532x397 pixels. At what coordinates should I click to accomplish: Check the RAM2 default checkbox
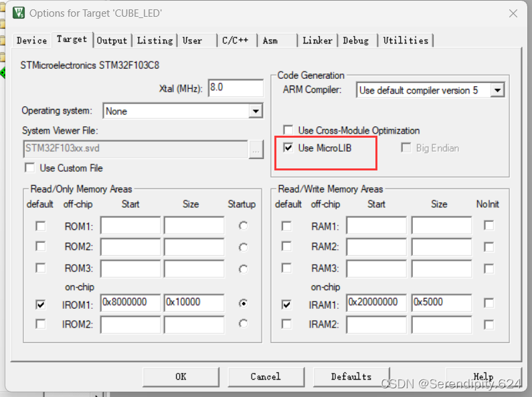[286, 246]
